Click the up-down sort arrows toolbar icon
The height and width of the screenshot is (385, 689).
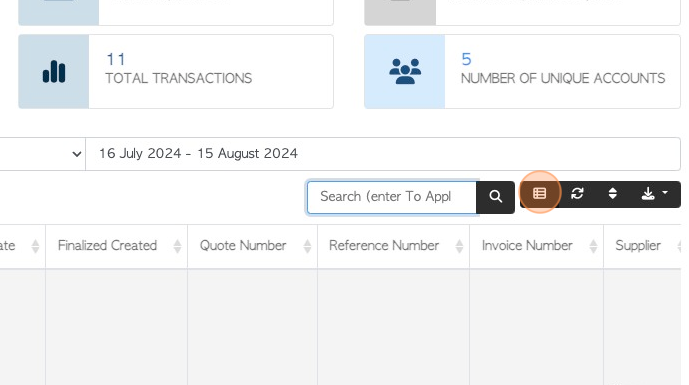click(x=613, y=193)
